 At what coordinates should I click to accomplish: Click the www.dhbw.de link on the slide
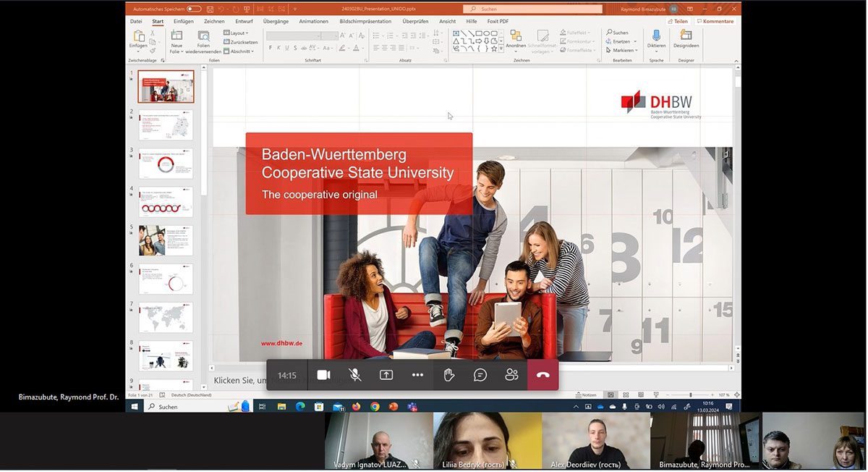[281, 343]
